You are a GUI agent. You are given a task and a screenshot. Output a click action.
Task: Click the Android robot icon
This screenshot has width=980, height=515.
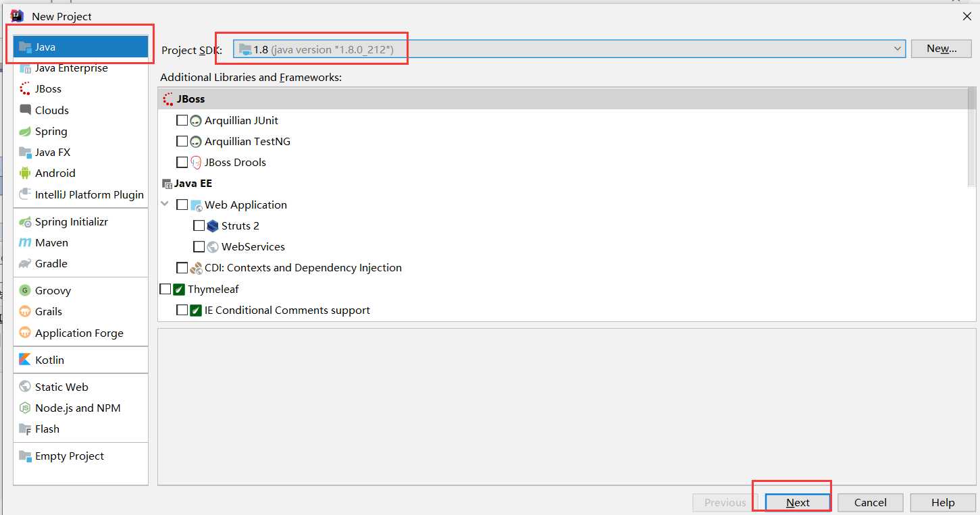click(x=25, y=173)
